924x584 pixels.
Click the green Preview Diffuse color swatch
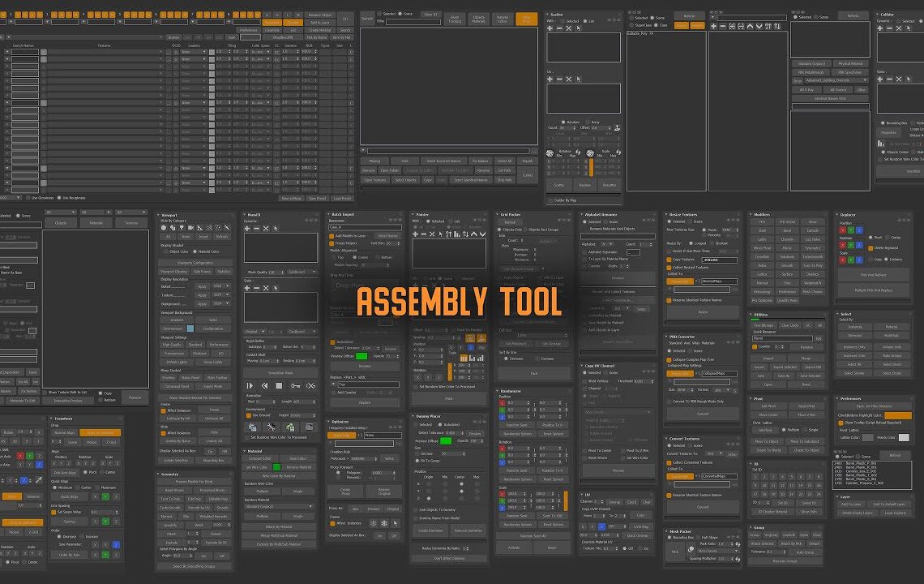tap(446, 441)
